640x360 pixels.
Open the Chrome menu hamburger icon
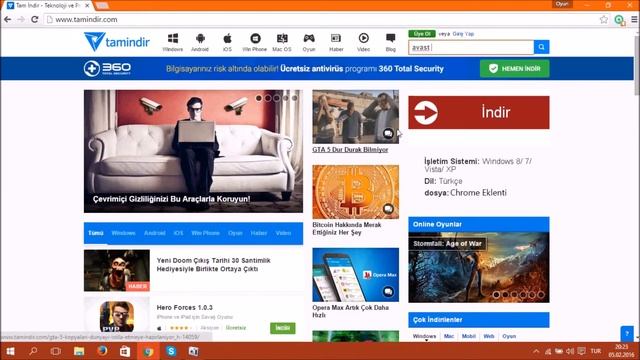[x=634, y=20]
